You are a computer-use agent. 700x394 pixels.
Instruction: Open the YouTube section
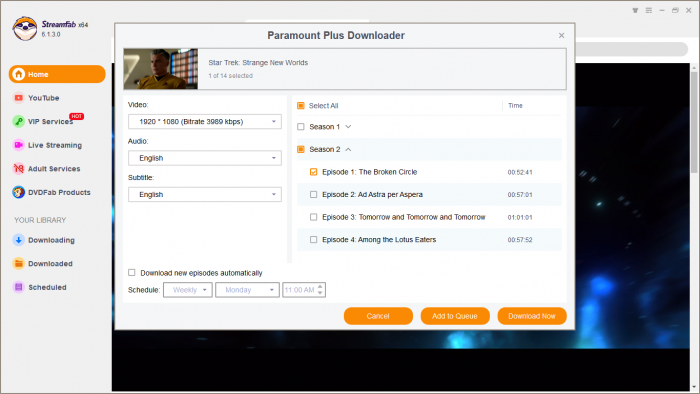tap(44, 98)
